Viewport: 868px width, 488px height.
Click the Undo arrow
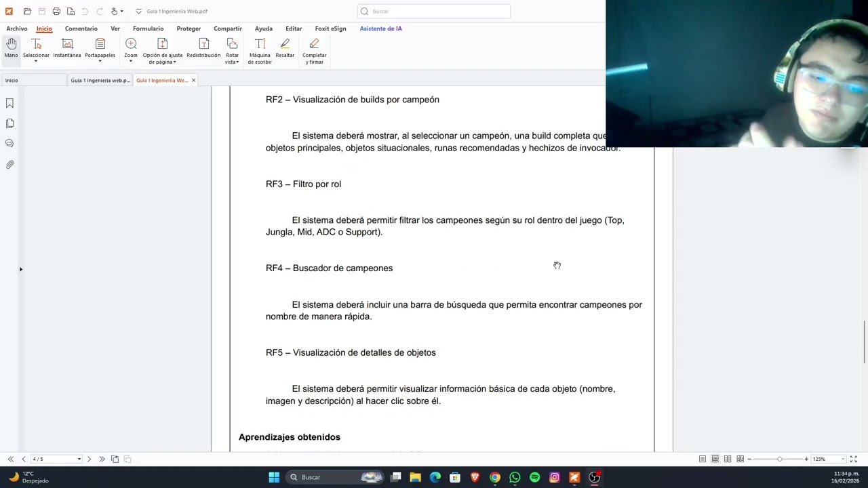click(x=85, y=12)
